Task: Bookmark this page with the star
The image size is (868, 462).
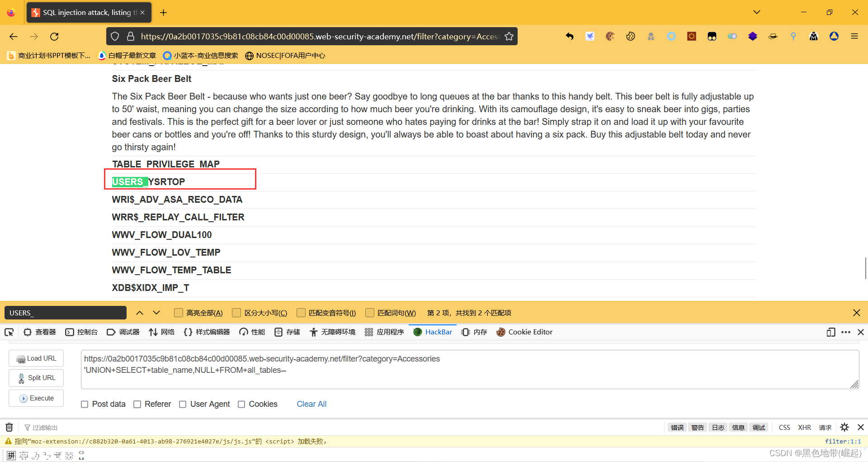Action: tap(509, 37)
